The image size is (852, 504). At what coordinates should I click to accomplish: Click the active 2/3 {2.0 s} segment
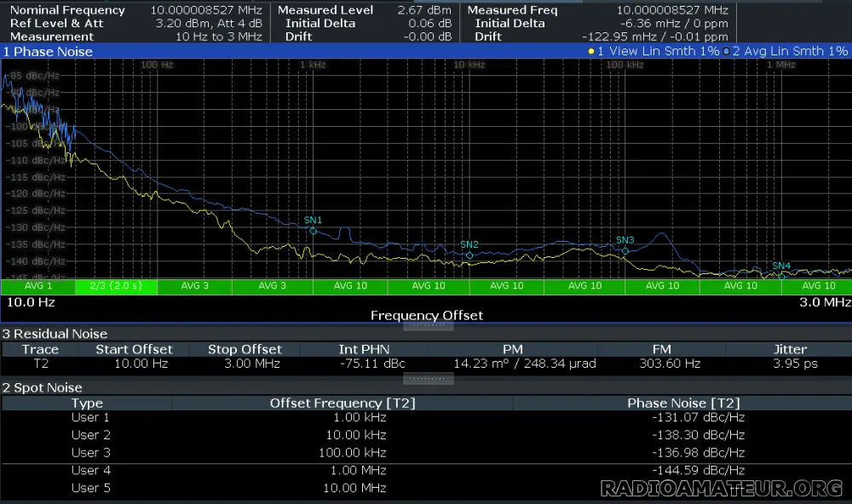click(116, 286)
